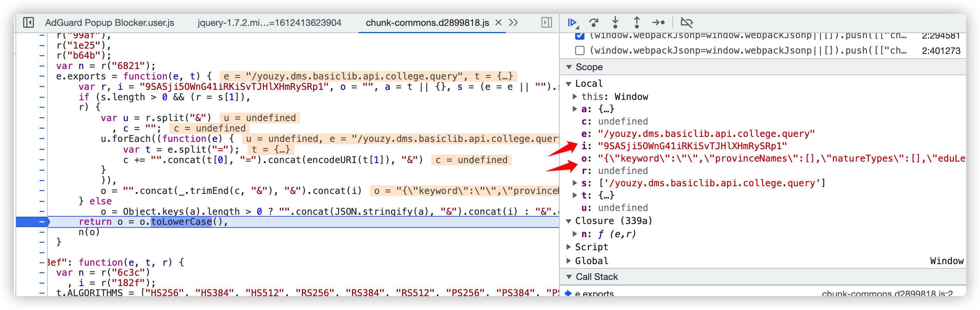The height and width of the screenshot is (310, 980).
Task: Click the highlighted toLowerCase call
Action: 181,222
